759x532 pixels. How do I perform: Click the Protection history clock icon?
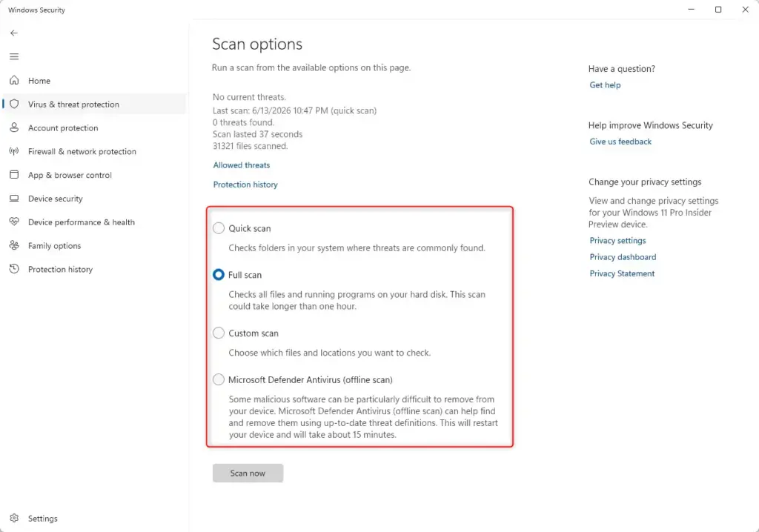tap(15, 269)
